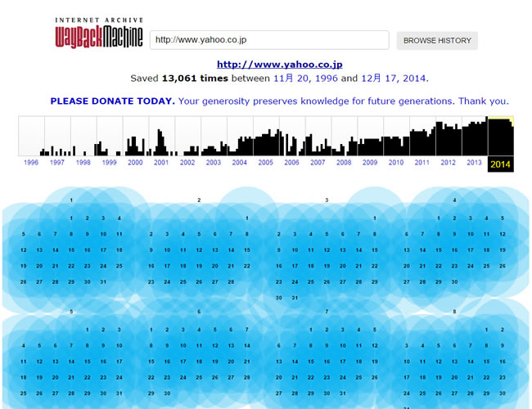Open snapshot for day 10 in month 6
Screen dimensions: 532x409
tap(183, 345)
